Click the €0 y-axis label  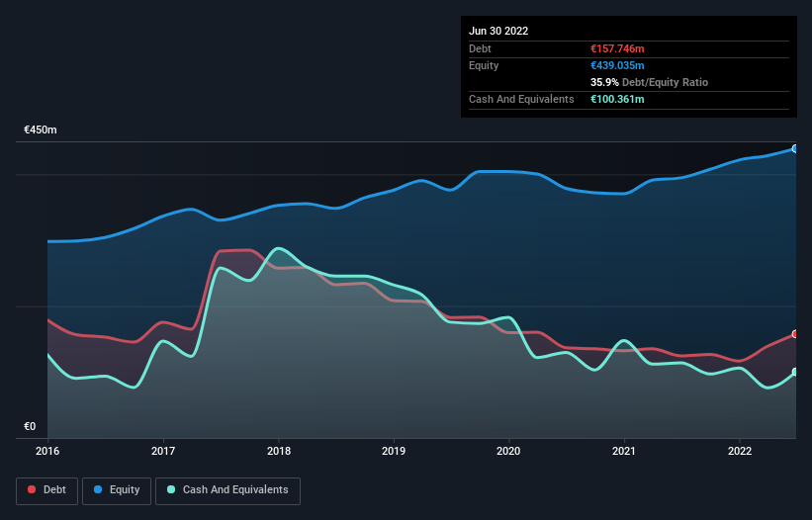(30, 426)
